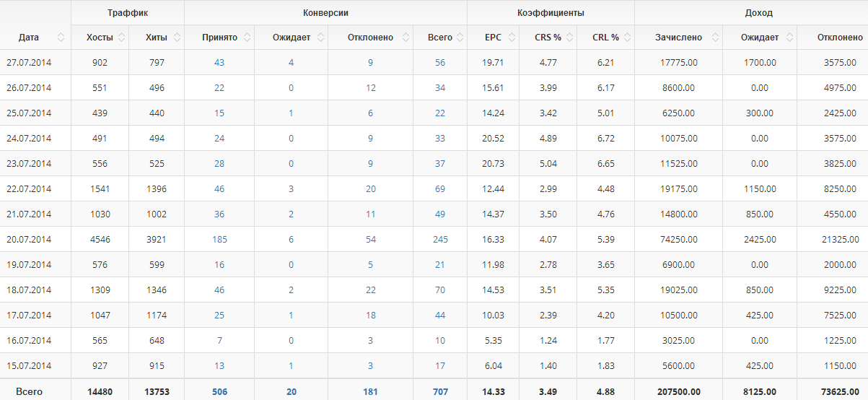Sort by Хосты using its sort arrows

(x=121, y=38)
